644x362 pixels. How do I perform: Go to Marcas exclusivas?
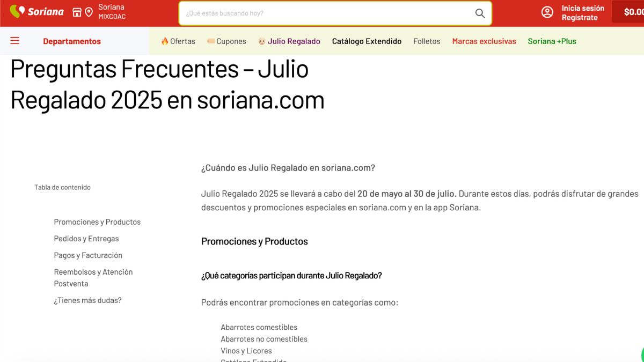coord(484,41)
